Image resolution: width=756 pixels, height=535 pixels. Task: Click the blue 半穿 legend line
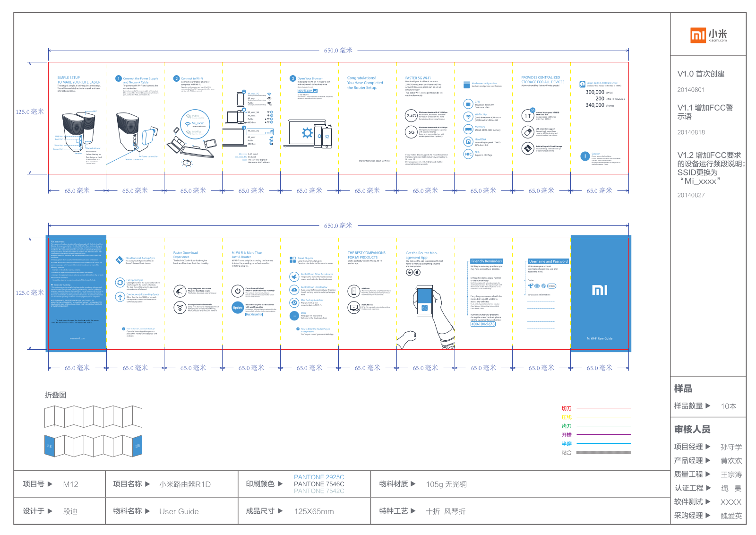pyautogui.click(x=604, y=444)
